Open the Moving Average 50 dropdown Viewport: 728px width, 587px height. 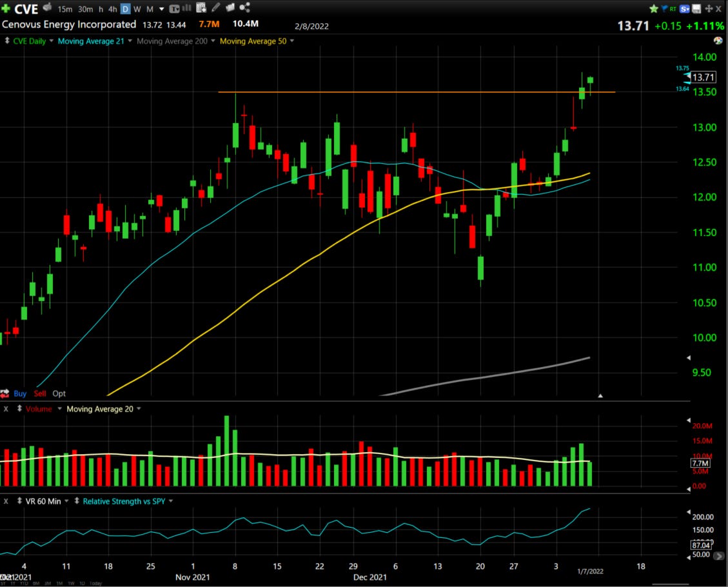[292, 41]
